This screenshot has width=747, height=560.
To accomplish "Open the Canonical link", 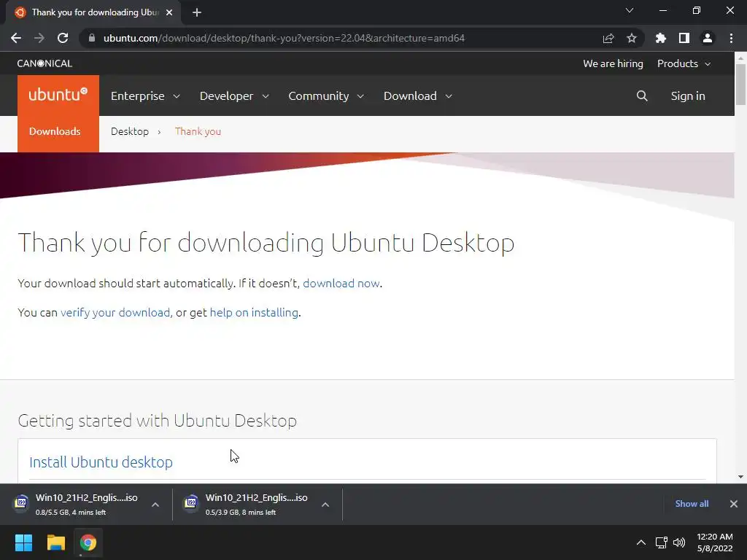I will [44, 63].
